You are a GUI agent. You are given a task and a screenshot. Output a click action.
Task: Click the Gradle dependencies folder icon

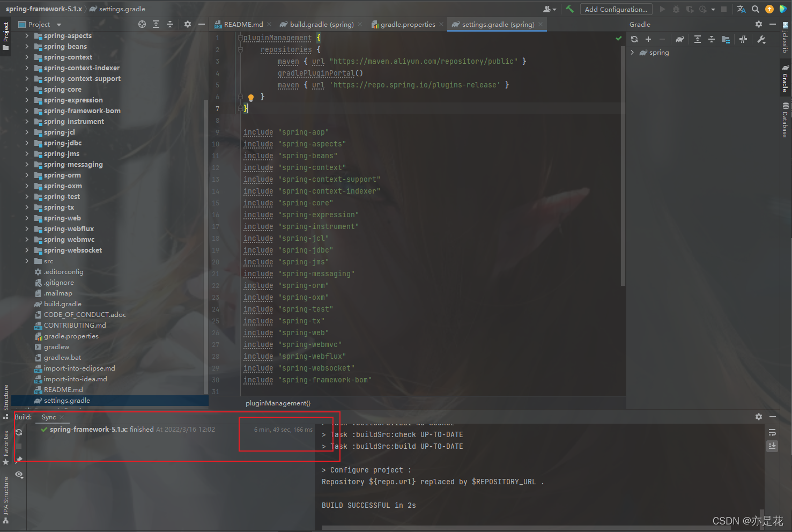[x=726, y=39]
